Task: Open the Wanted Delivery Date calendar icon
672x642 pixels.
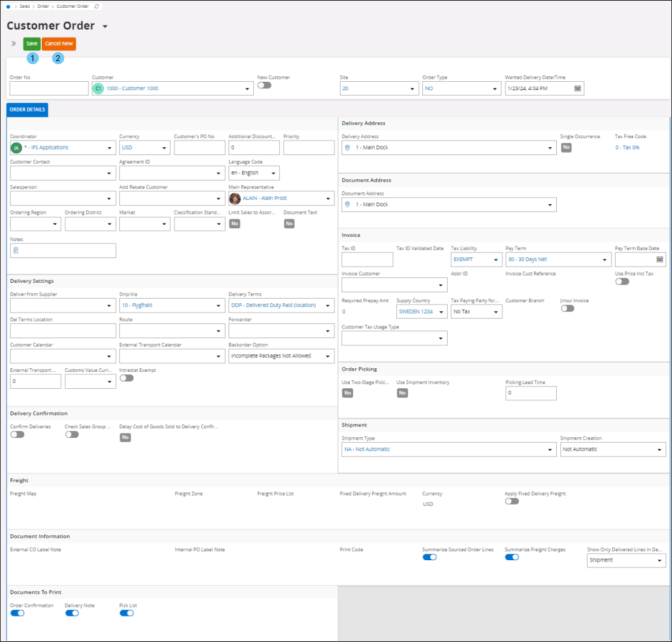Action: (x=577, y=88)
